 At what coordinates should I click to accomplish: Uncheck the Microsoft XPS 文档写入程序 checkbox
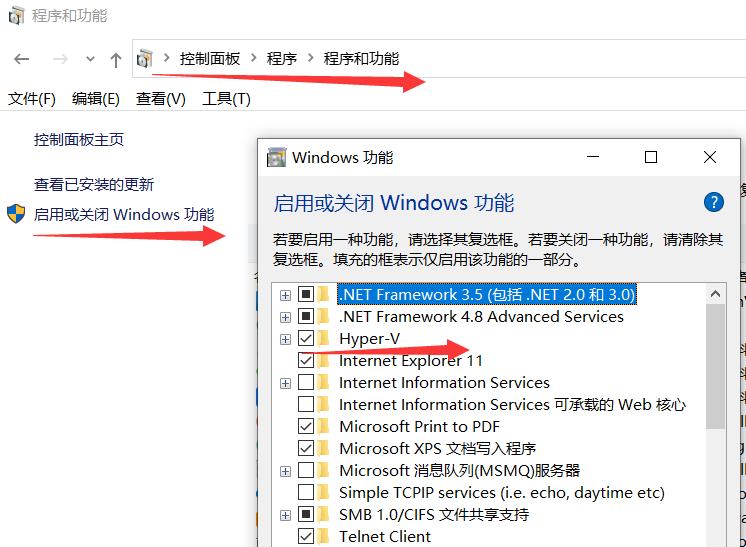coord(306,448)
